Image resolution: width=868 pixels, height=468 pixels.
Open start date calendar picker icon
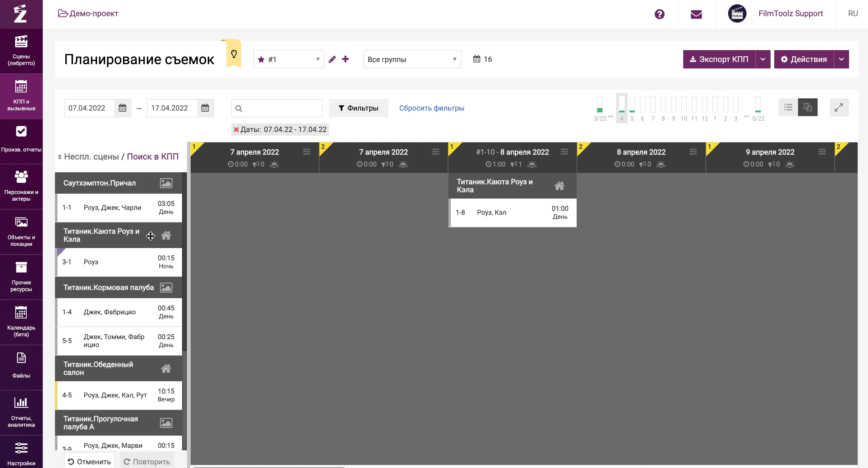coord(122,108)
